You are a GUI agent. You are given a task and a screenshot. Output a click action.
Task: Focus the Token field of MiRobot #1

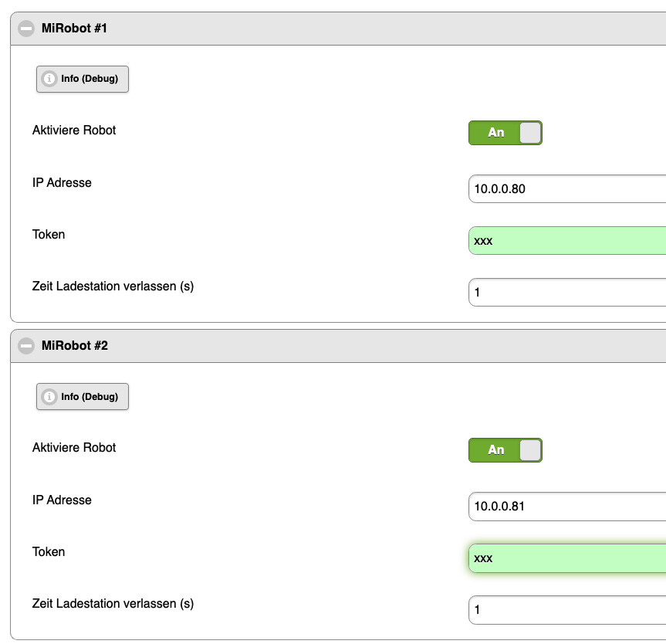pos(567,241)
